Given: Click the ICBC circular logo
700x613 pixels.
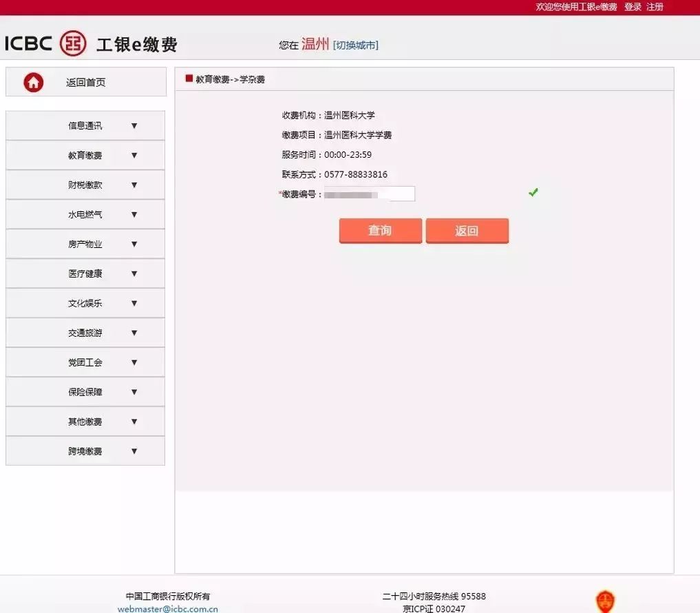Looking at the screenshot, I should point(73,43).
